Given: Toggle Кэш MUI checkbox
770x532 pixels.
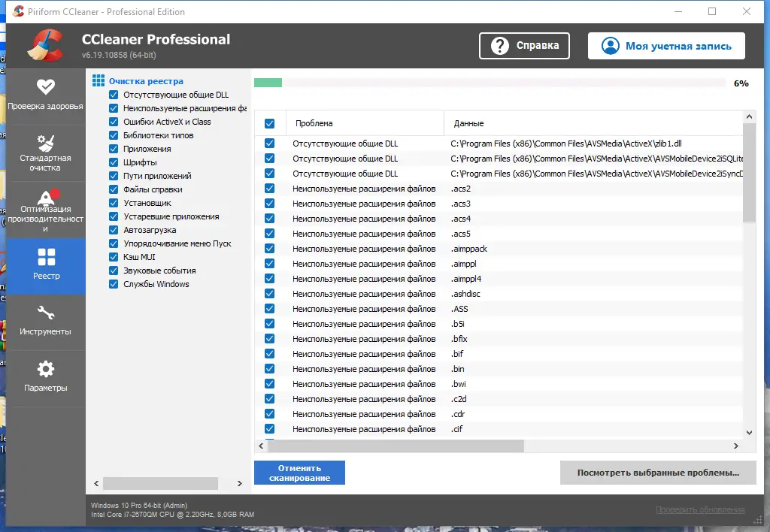Looking at the screenshot, I should tap(114, 257).
